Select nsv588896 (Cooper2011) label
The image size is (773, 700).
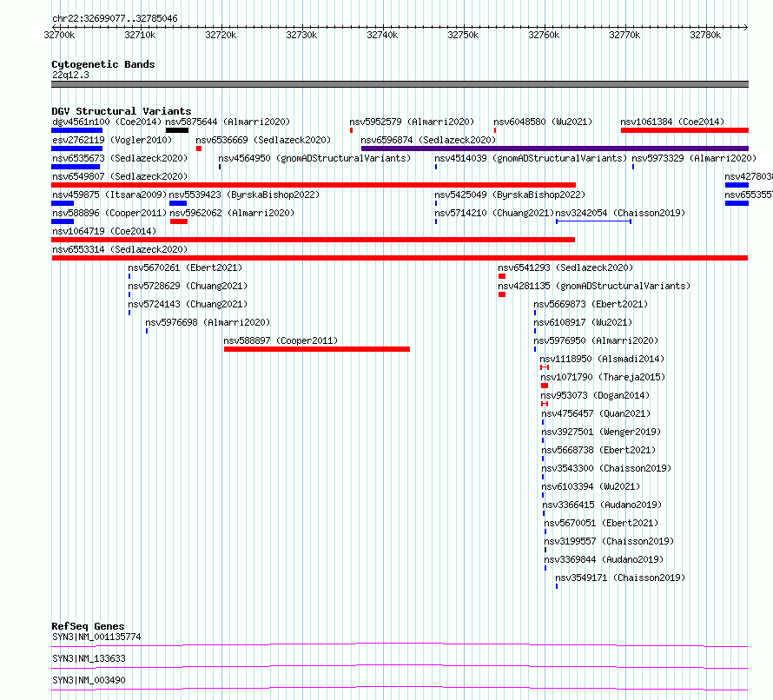point(109,213)
